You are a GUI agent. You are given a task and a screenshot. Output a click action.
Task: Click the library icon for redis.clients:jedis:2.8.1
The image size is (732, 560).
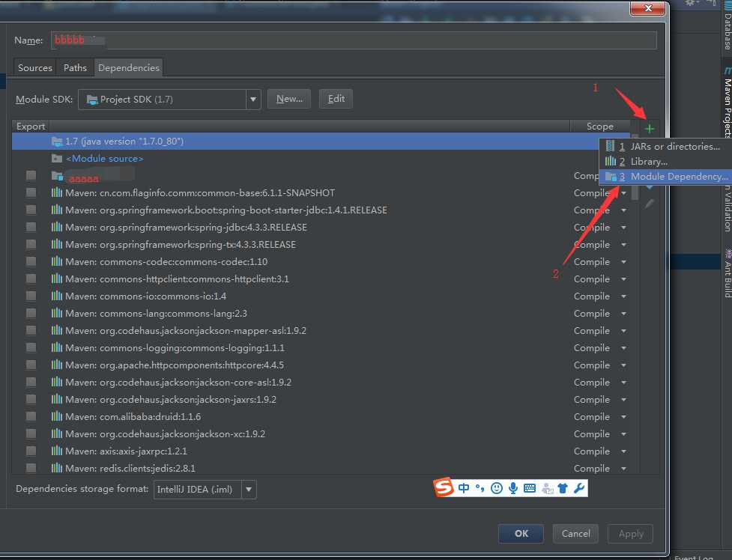tap(57, 468)
